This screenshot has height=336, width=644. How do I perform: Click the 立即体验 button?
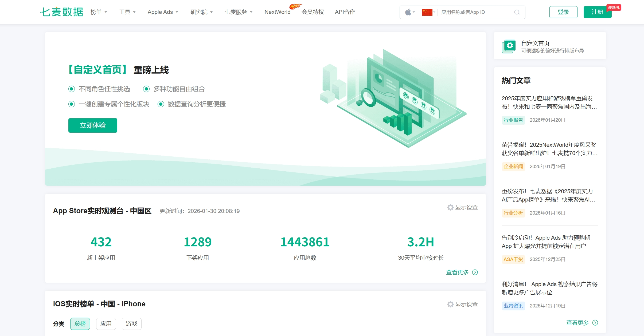pos(92,125)
